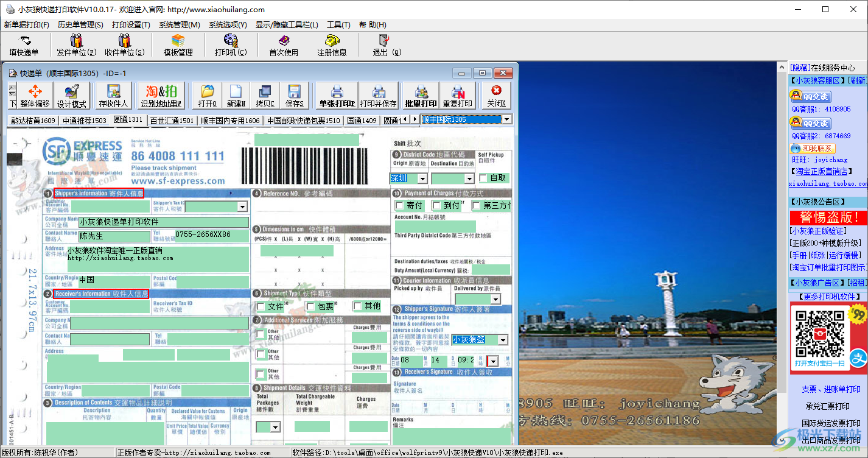Click 识别地址串W Taobao address recognition

click(x=161, y=96)
